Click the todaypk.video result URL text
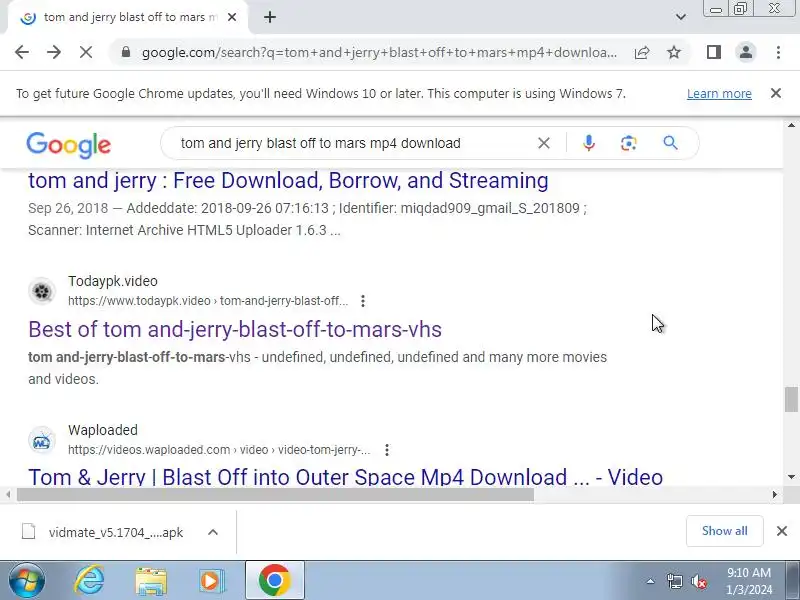Image resolution: width=800 pixels, height=600 pixels. [x=208, y=301]
